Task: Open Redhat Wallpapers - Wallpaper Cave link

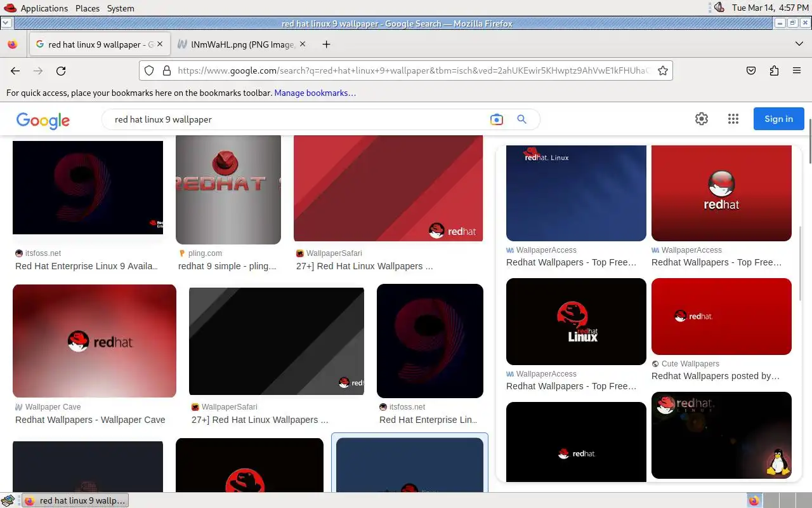Action: click(x=90, y=420)
